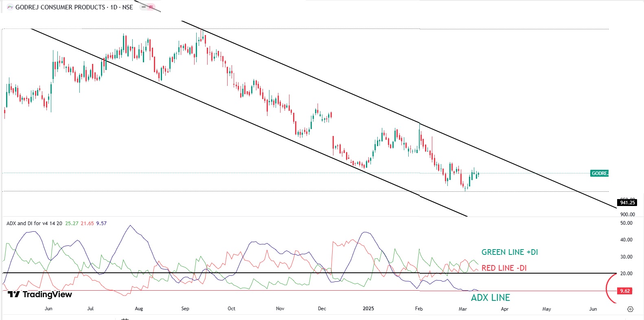
Task: Open chart settings gear icon
Action: [x=630, y=309]
